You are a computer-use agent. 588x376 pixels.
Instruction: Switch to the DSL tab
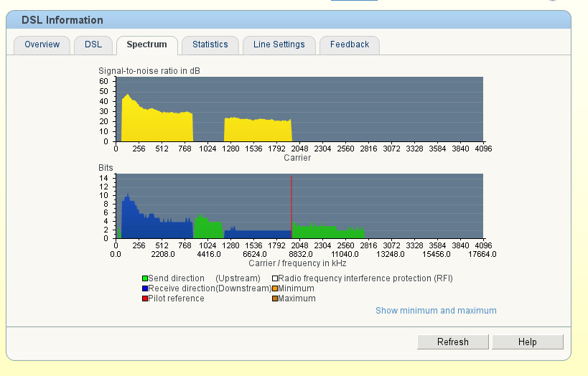(x=93, y=44)
